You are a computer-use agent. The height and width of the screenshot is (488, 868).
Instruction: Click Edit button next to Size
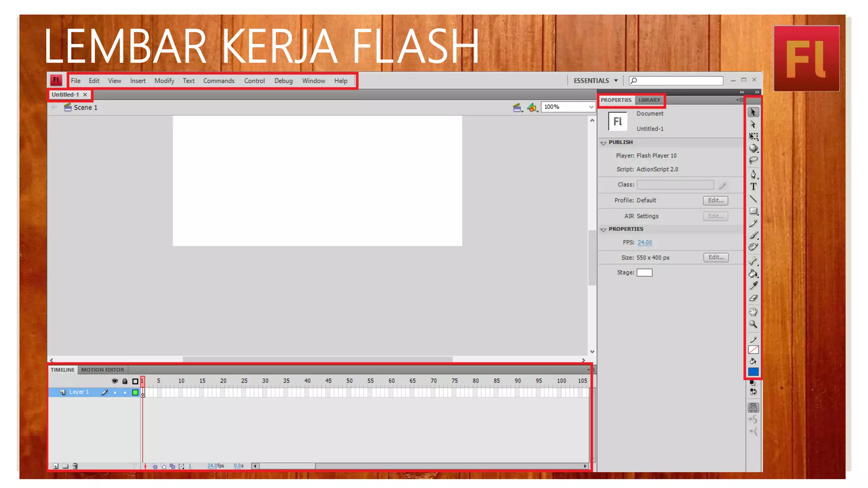[x=716, y=257]
